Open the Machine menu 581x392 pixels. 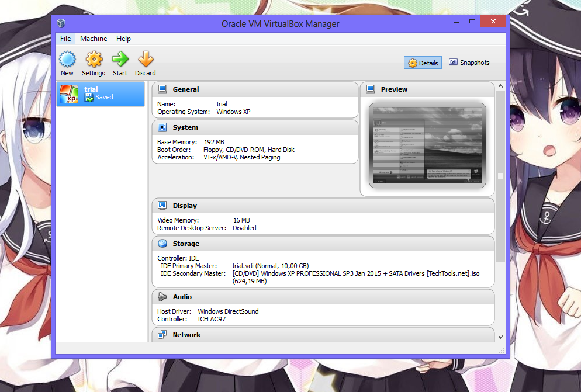(x=93, y=39)
